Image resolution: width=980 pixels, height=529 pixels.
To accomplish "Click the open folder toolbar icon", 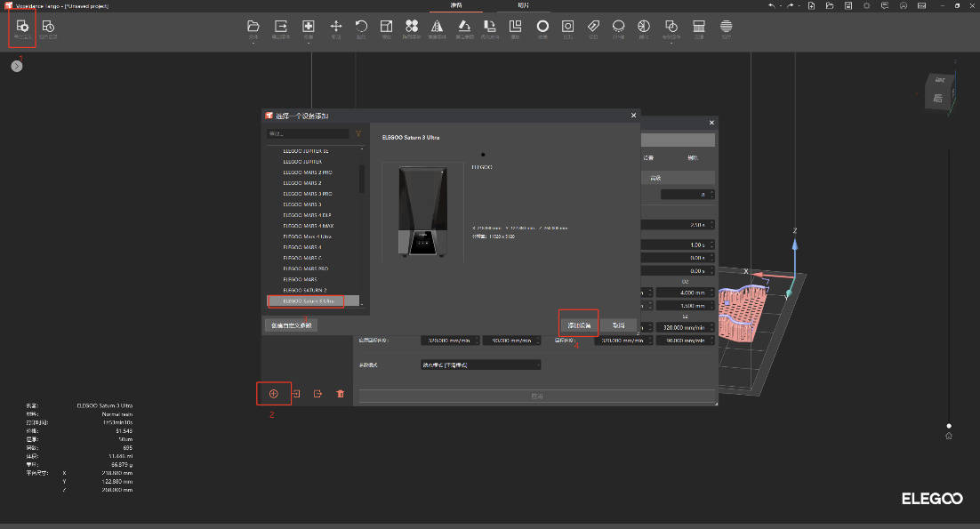I will pyautogui.click(x=253, y=26).
